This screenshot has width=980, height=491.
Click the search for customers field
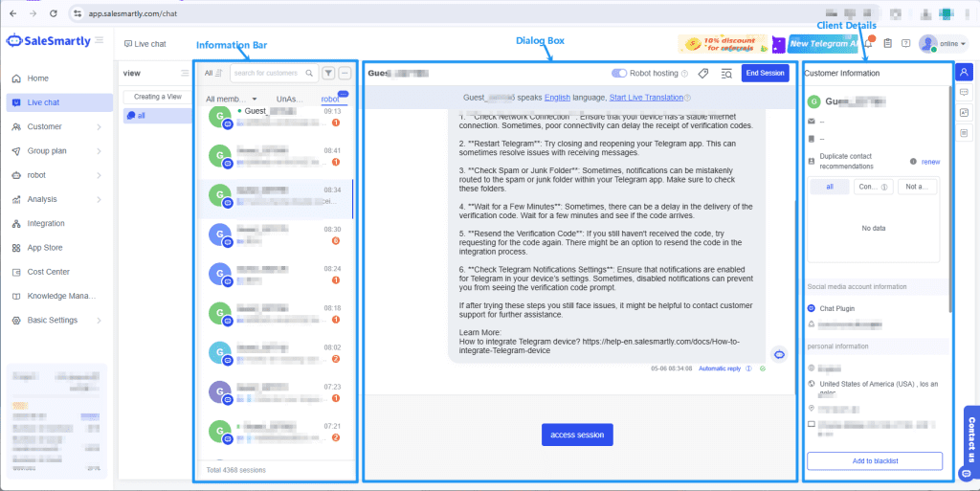267,73
